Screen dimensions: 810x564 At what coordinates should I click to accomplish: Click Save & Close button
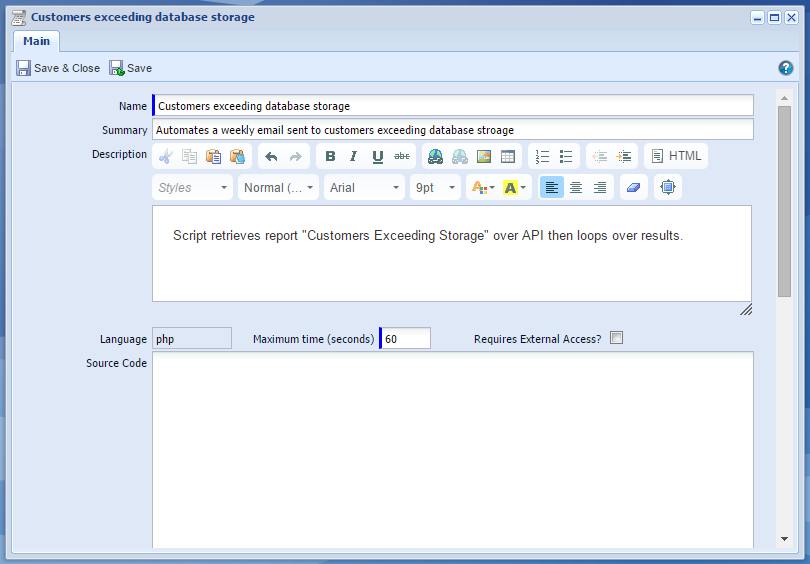click(x=58, y=68)
